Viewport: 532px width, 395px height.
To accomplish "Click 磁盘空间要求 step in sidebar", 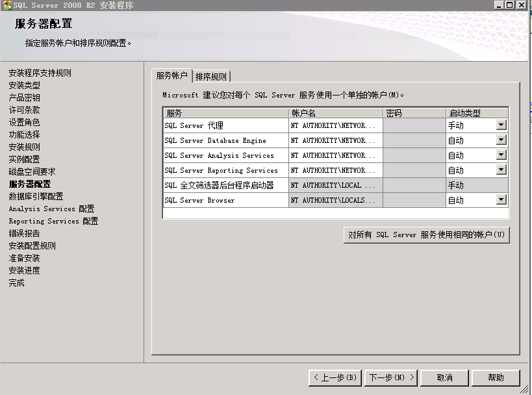I will (x=32, y=172).
